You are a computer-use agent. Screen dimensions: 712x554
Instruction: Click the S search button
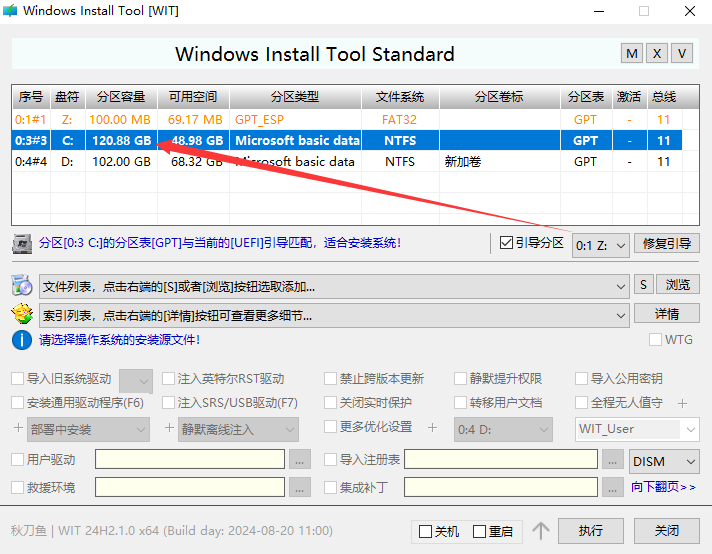[x=643, y=285]
